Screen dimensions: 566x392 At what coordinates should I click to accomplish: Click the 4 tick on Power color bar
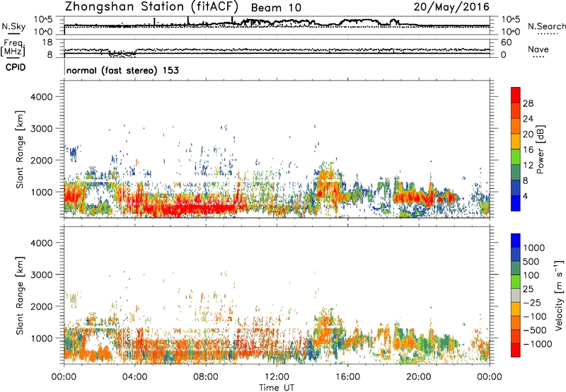(526, 196)
